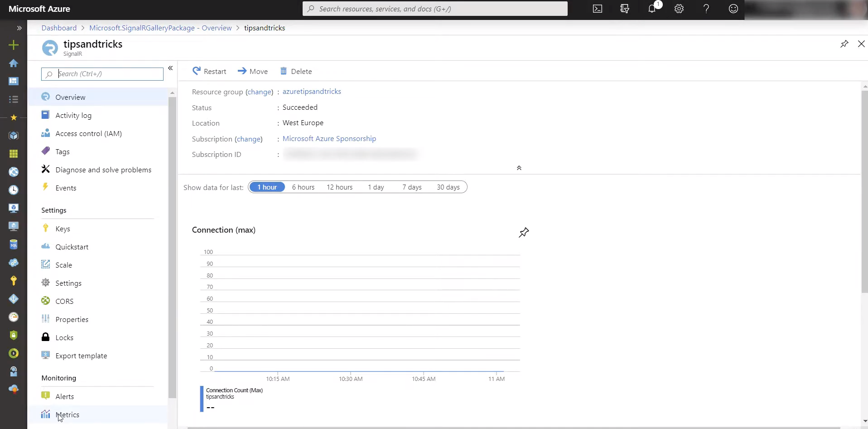Open the Help question mark menu
Viewport: 868px width, 429px height.
tap(706, 9)
